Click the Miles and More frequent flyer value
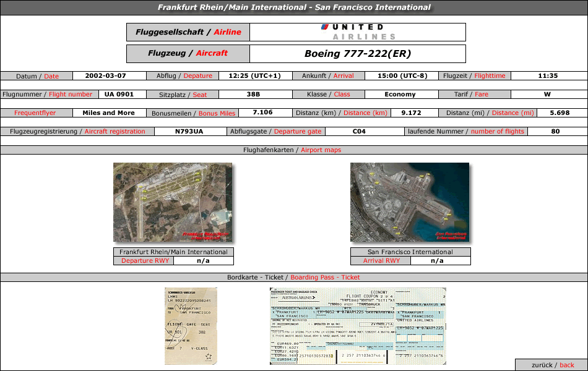This screenshot has height=371, width=588. 108,113
